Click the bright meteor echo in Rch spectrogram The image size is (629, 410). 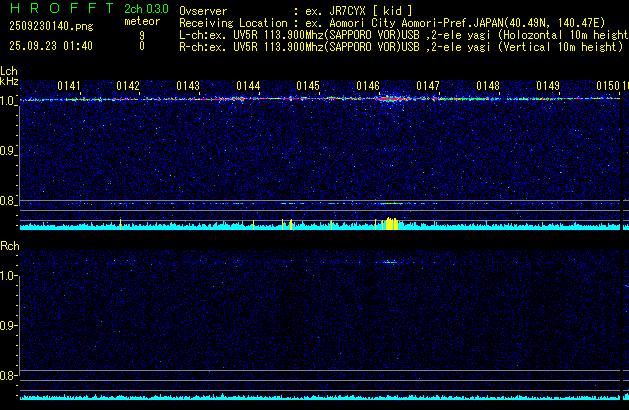point(390,262)
